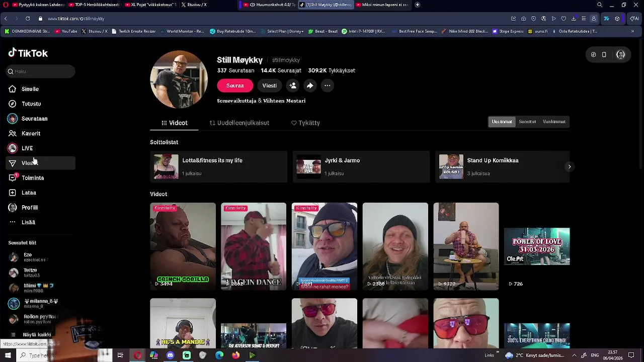This screenshot has height=362, width=644.
Task: Share the profile with arrow icon
Action: point(310,85)
